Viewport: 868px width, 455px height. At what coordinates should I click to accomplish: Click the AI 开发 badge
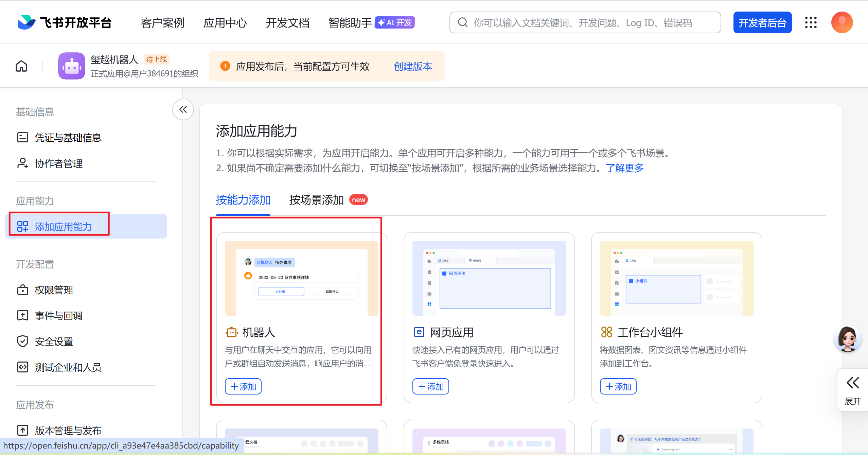[x=395, y=22]
